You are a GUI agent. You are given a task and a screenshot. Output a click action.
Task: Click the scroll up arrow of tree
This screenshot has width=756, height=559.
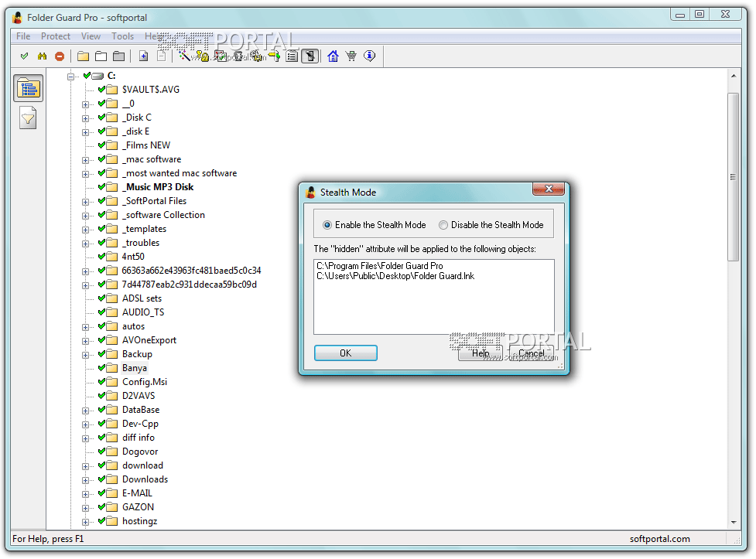[734, 76]
